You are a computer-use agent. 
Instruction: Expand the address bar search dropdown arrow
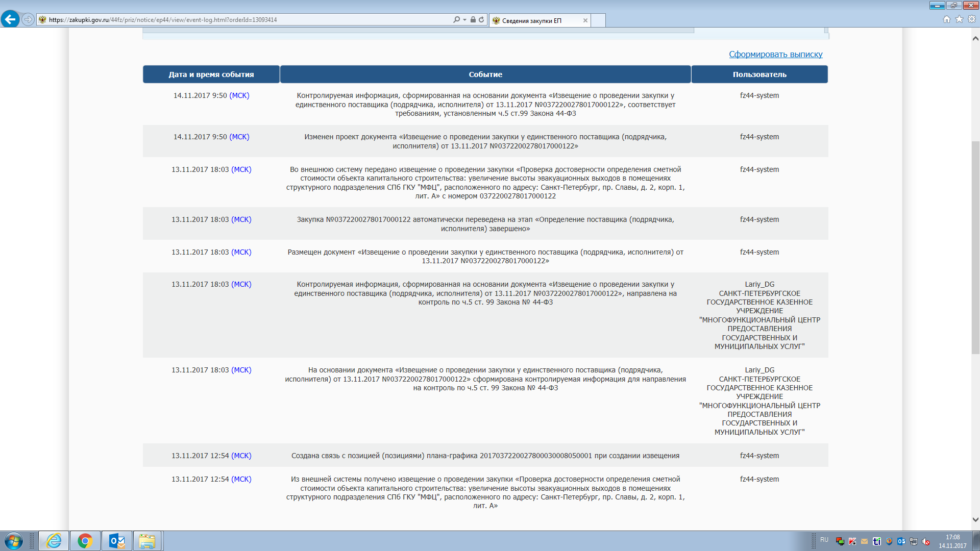pos(464,19)
